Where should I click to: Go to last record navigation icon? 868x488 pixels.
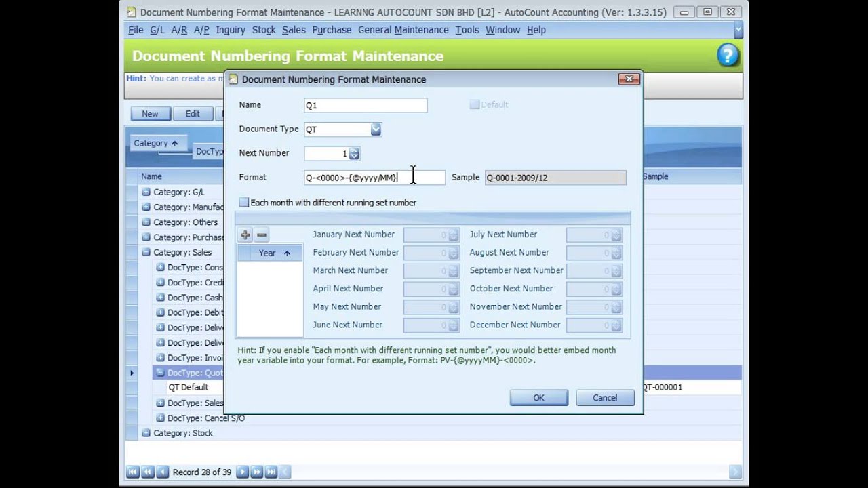(x=271, y=472)
